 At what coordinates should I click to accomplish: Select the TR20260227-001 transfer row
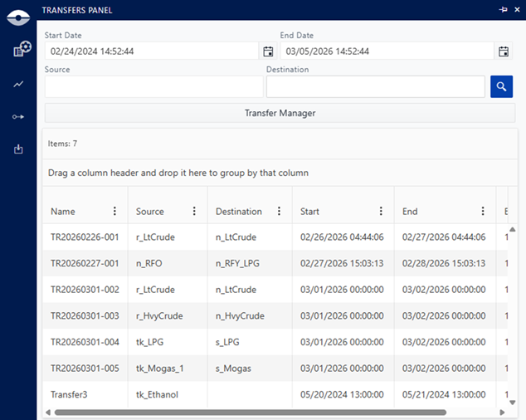click(85, 263)
